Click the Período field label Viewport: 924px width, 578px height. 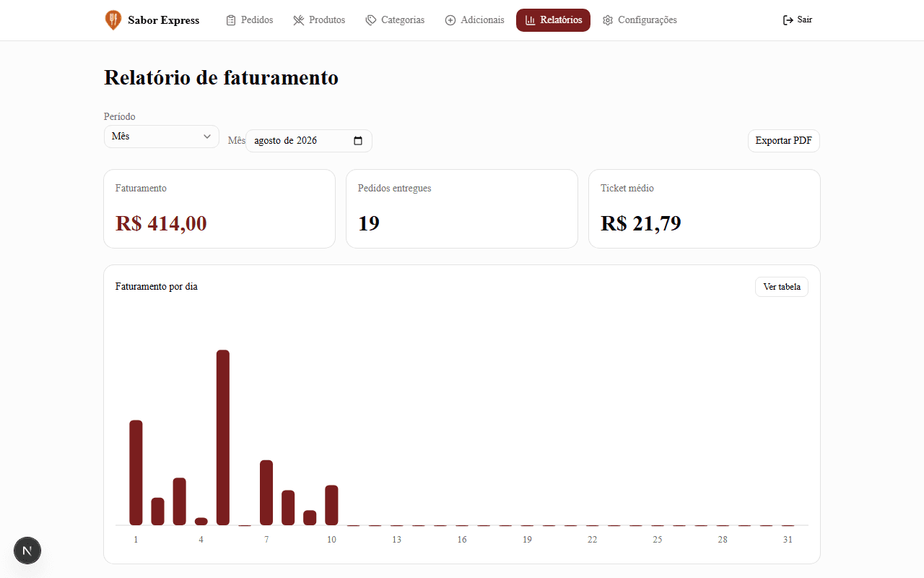click(120, 117)
